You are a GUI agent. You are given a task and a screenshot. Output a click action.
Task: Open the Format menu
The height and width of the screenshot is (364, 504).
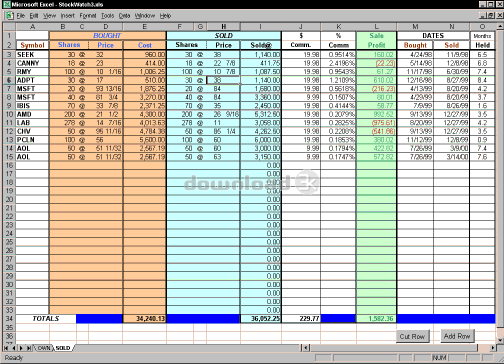(88, 16)
